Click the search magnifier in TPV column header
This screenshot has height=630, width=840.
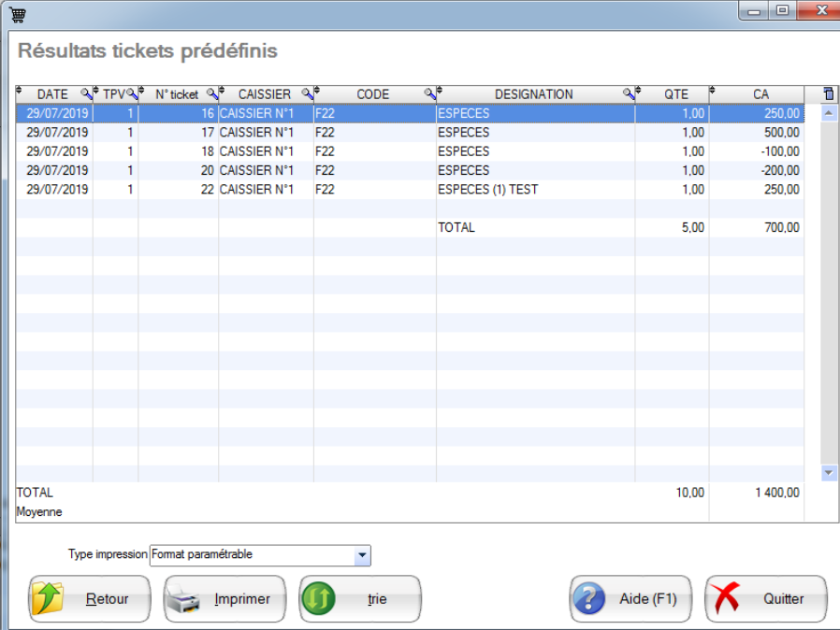[x=132, y=94]
